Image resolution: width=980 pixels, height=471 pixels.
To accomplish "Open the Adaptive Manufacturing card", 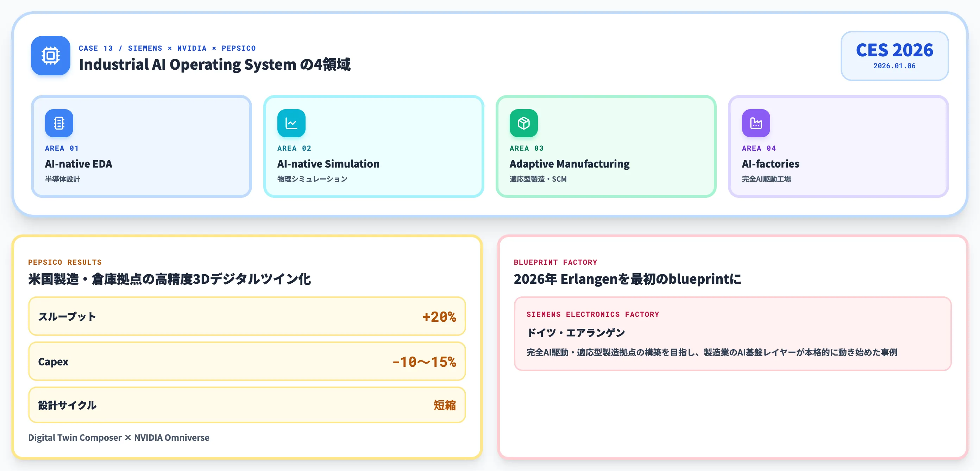I will click(x=606, y=146).
